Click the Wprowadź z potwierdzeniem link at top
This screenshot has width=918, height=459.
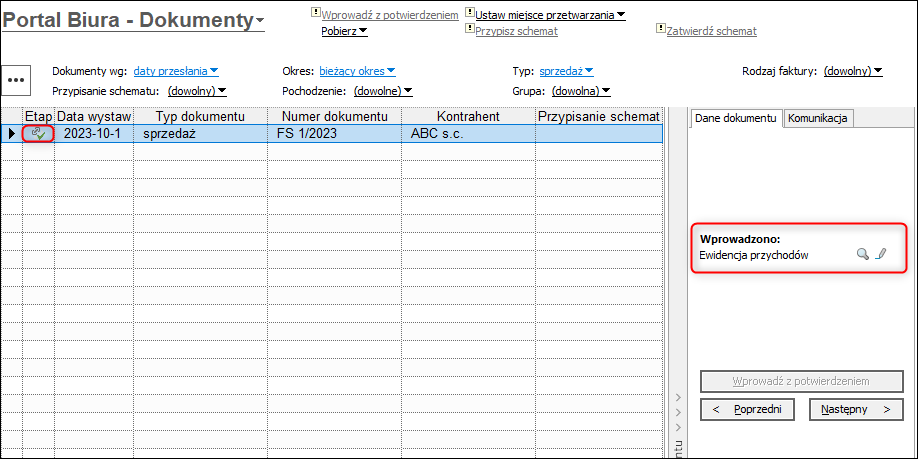[x=390, y=15]
